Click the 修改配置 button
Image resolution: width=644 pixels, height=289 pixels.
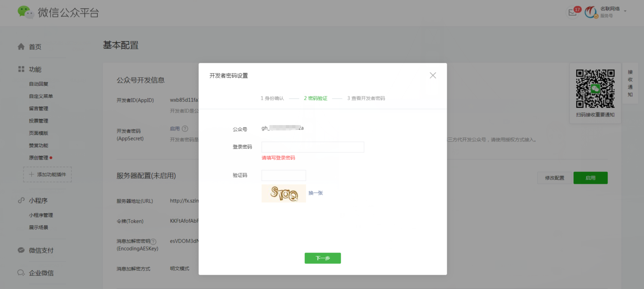[x=554, y=178]
